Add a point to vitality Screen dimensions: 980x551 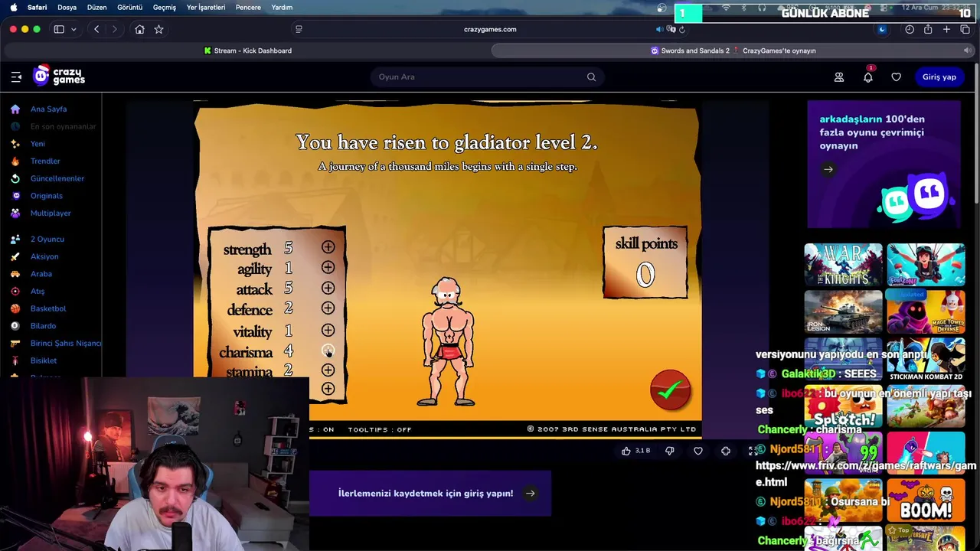pos(328,330)
